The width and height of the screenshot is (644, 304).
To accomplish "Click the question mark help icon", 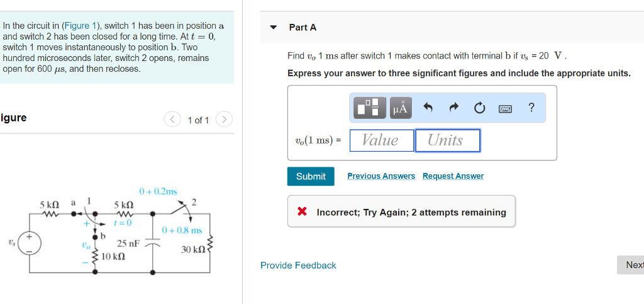I will click(531, 107).
